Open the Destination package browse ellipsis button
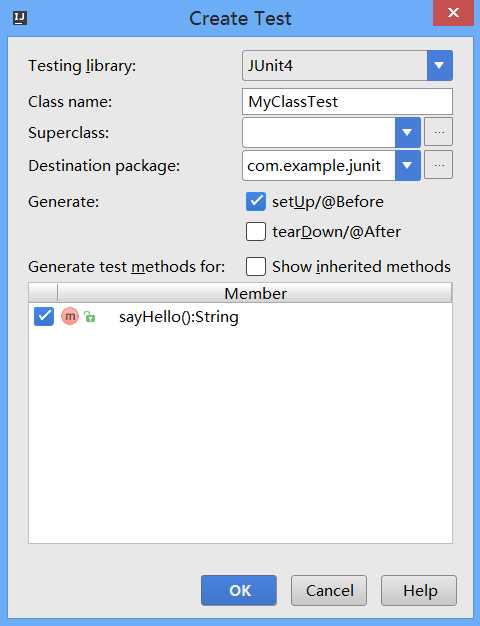The image size is (480, 626). [x=438, y=165]
